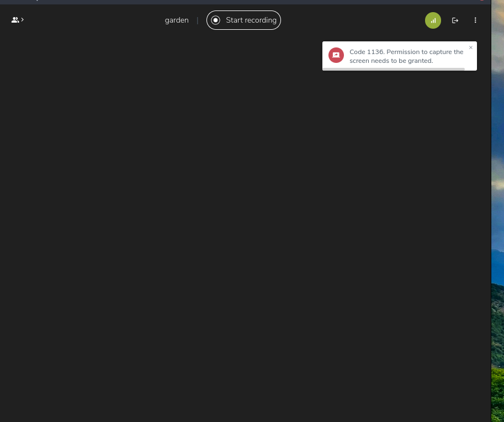This screenshot has width=504, height=422.
Task: Open the participants menu from the toolbar
Action: tap(15, 20)
